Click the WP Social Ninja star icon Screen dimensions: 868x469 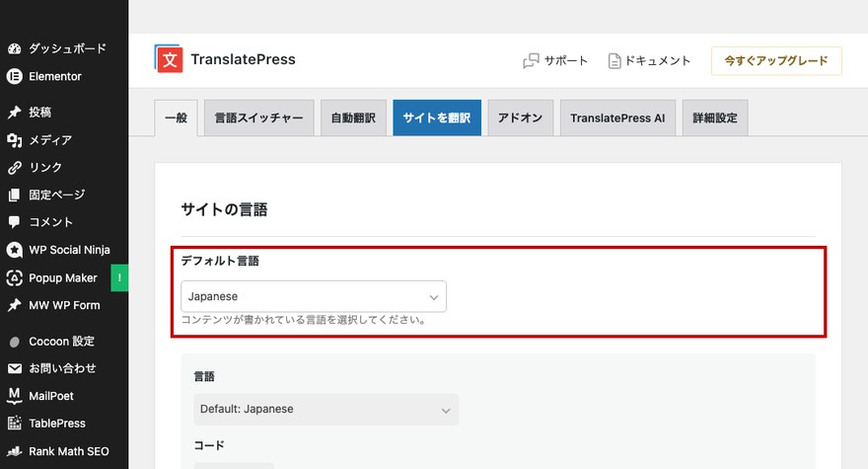[x=15, y=250]
